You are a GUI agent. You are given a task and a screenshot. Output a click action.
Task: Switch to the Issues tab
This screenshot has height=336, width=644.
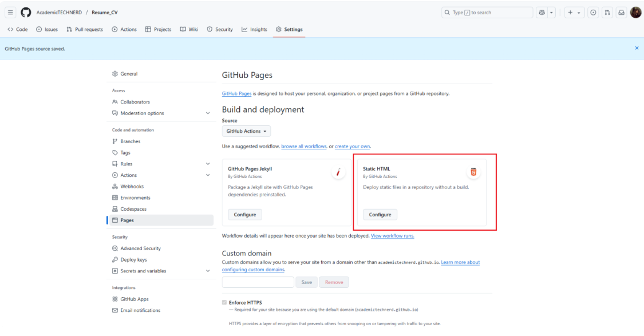tap(47, 30)
